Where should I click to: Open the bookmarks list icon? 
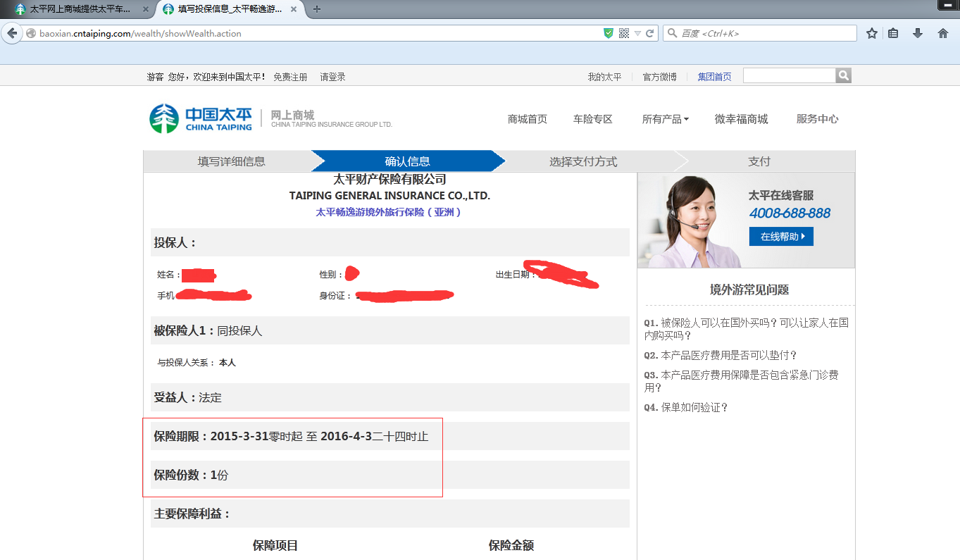893,33
